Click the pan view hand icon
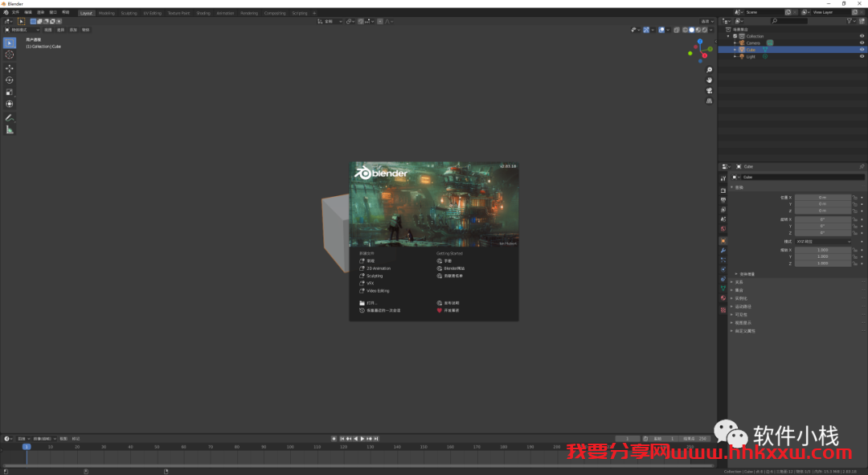The width and height of the screenshot is (868, 475). 709,80
